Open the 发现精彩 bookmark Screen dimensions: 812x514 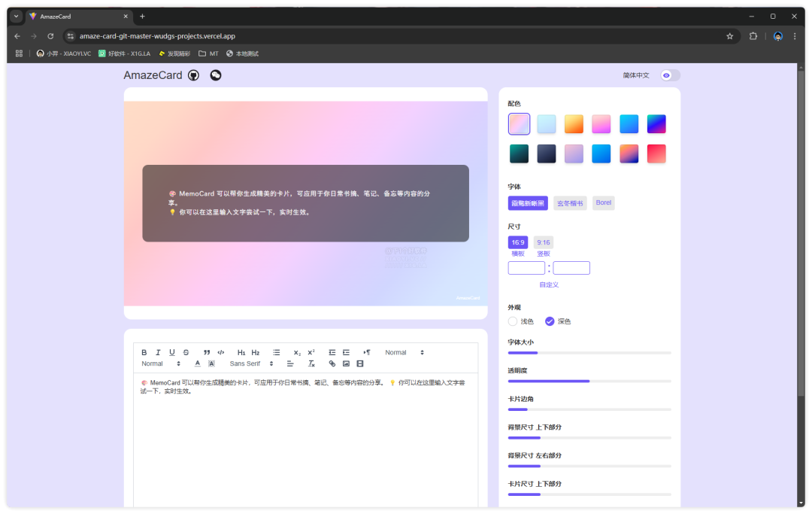[x=174, y=53]
